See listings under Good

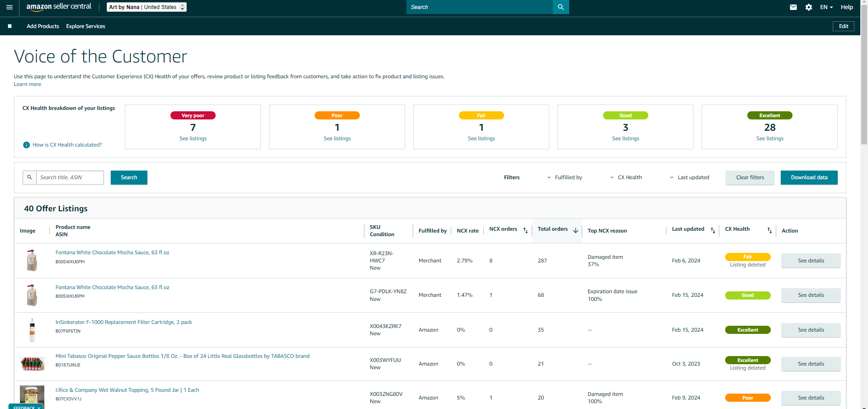pyautogui.click(x=626, y=138)
